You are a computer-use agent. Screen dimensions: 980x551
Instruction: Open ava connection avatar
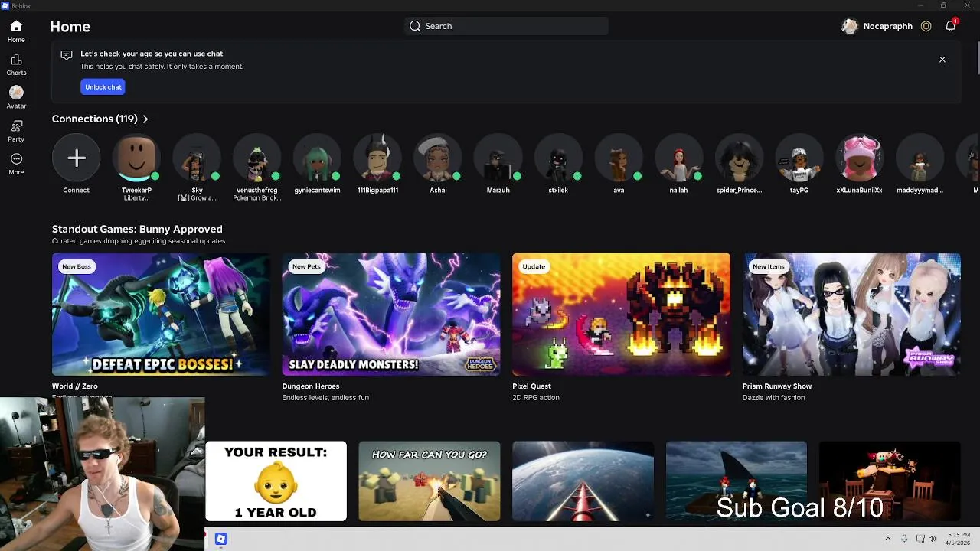click(619, 158)
